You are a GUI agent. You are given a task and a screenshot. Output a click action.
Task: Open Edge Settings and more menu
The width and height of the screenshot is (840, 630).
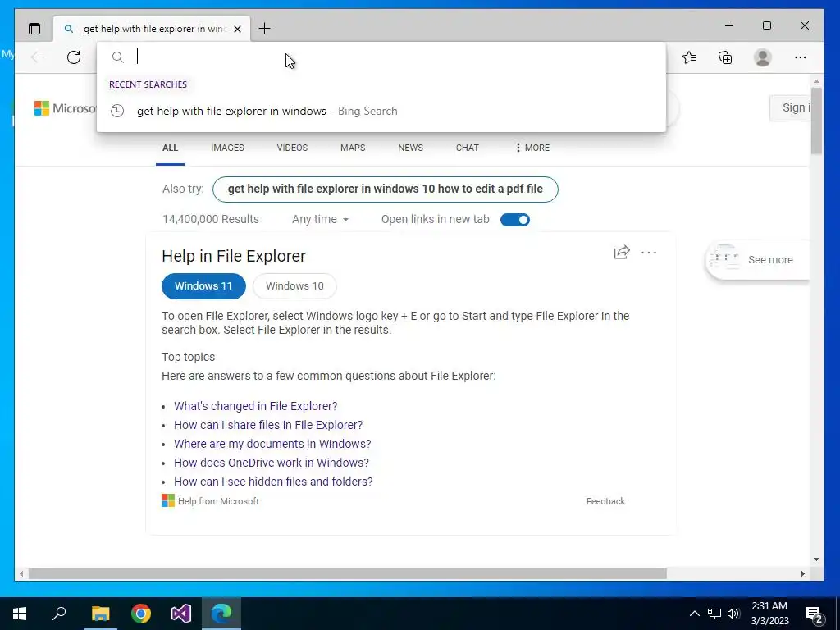point(801,57)
